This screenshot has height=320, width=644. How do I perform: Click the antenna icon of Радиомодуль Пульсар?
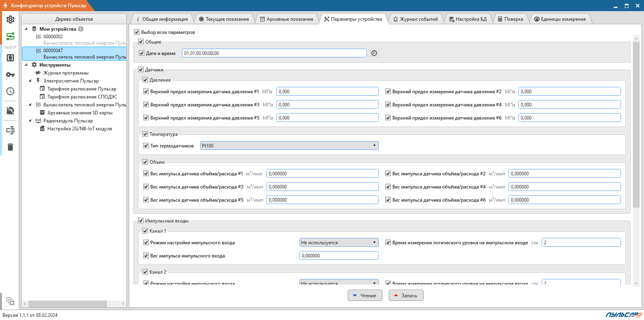[38, 120]
